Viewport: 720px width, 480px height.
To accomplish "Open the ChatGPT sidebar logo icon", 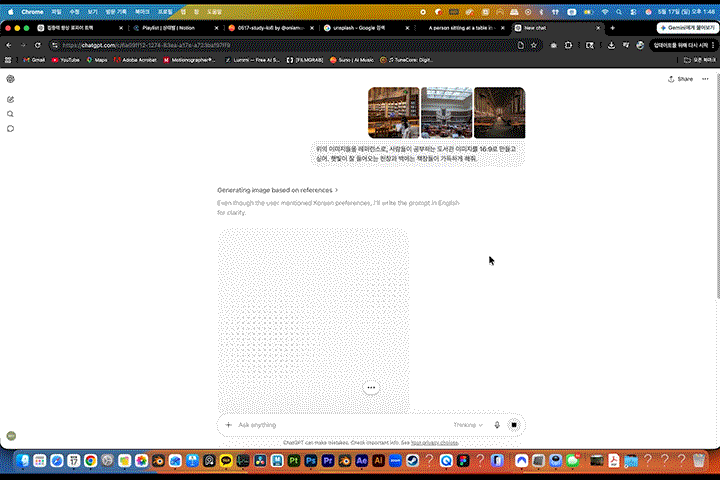I will [11, 79].
